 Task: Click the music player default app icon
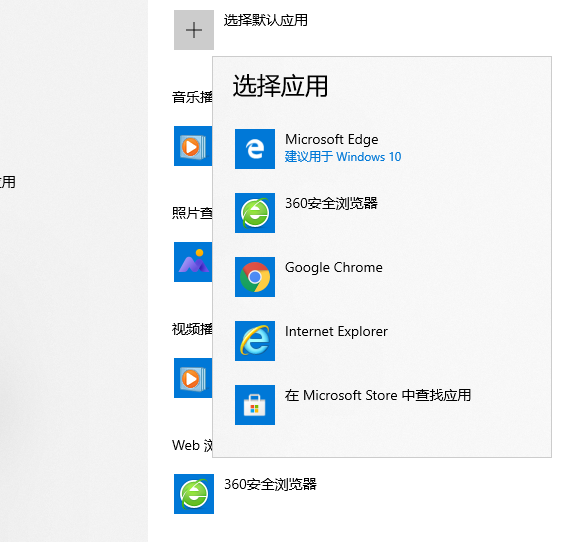(x=193, y=146)
